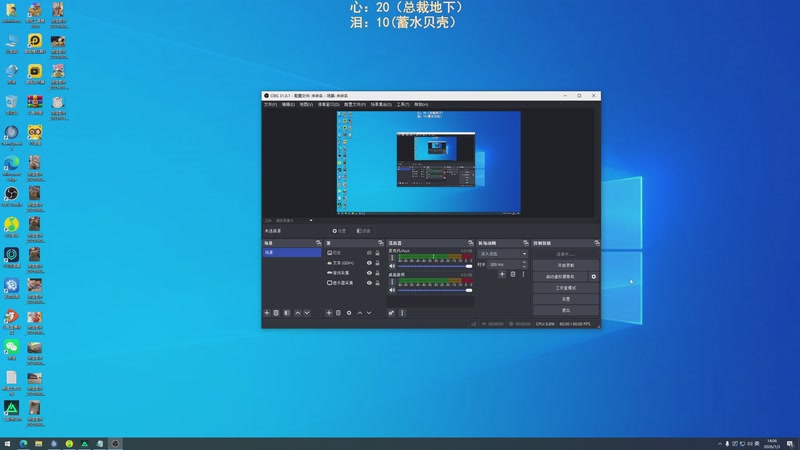This screenshot has height=450, width=800.
Task: Open the 工具(T) menu
Action: coord(403,104)
